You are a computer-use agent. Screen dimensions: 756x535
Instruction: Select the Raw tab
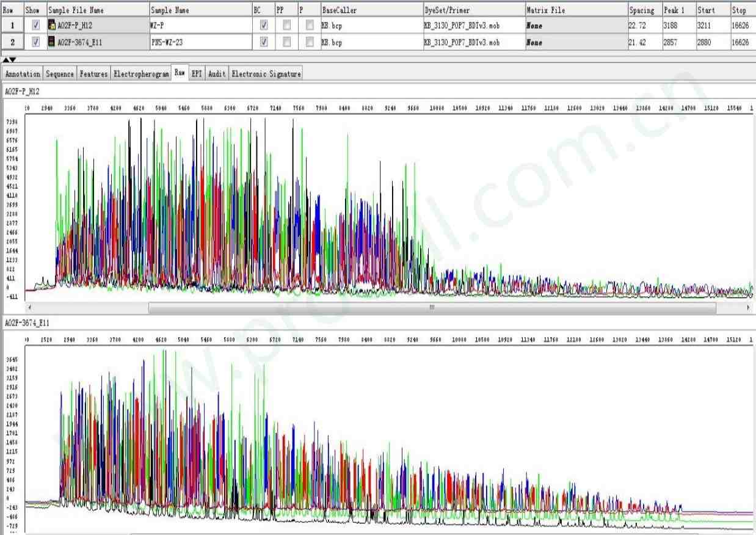(180, 73)
